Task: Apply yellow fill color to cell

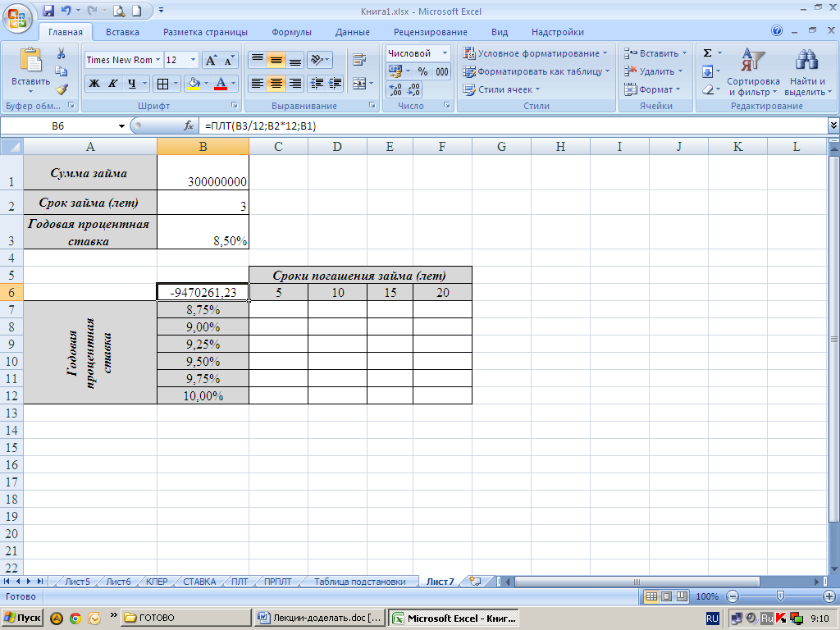Action: point(194,84)
